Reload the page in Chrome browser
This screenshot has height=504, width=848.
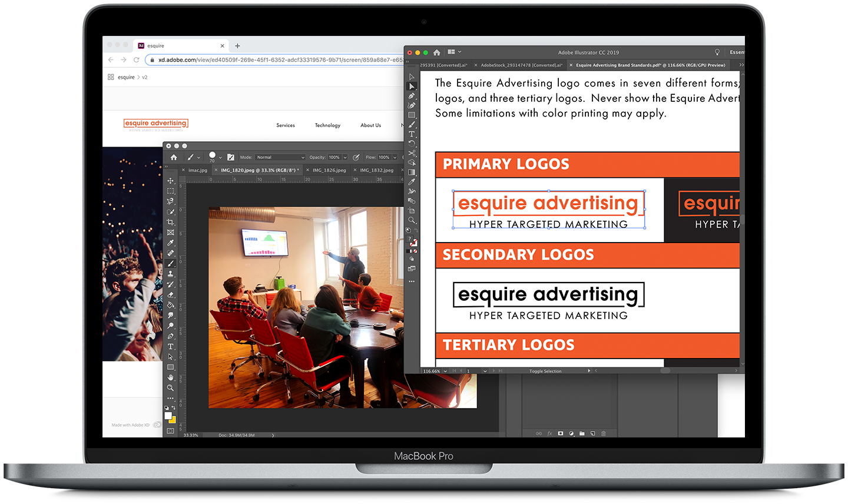(137, 59)
